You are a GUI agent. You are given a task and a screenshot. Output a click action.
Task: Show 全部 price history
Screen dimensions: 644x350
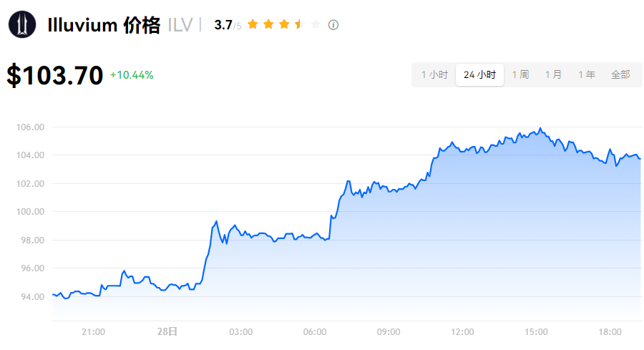click(620, 74)
